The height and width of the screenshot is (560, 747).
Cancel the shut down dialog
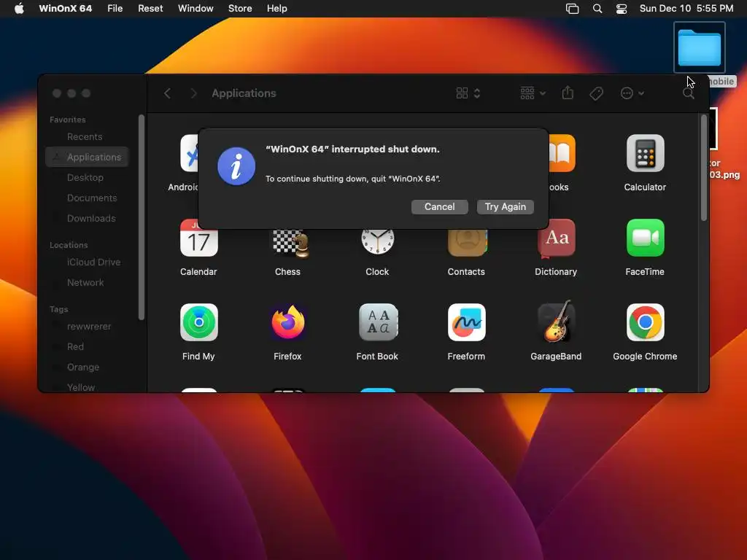[439, 206]
